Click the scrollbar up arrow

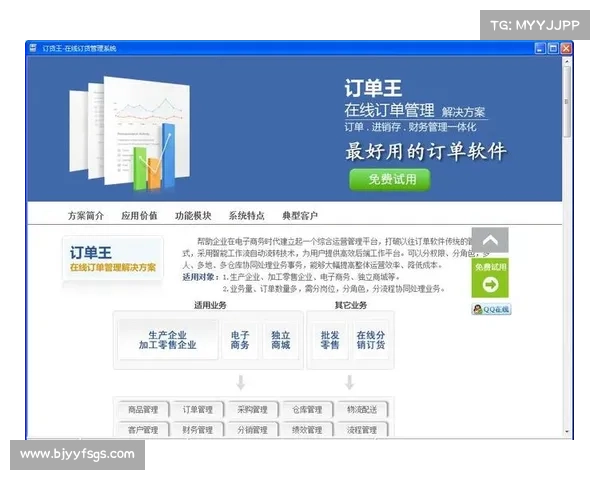(567, 60)
